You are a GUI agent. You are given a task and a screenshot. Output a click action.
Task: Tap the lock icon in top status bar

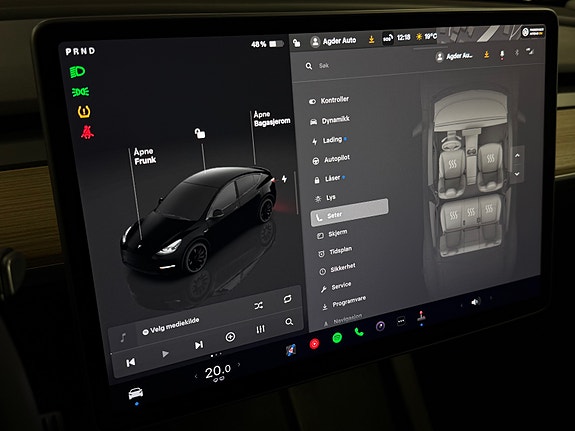coord(297,43)
